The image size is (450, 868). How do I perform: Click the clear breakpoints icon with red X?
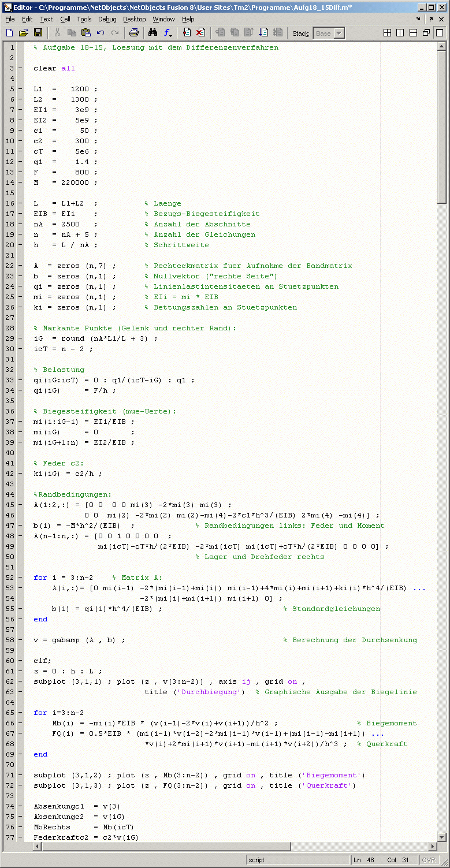tap(200, 33)
